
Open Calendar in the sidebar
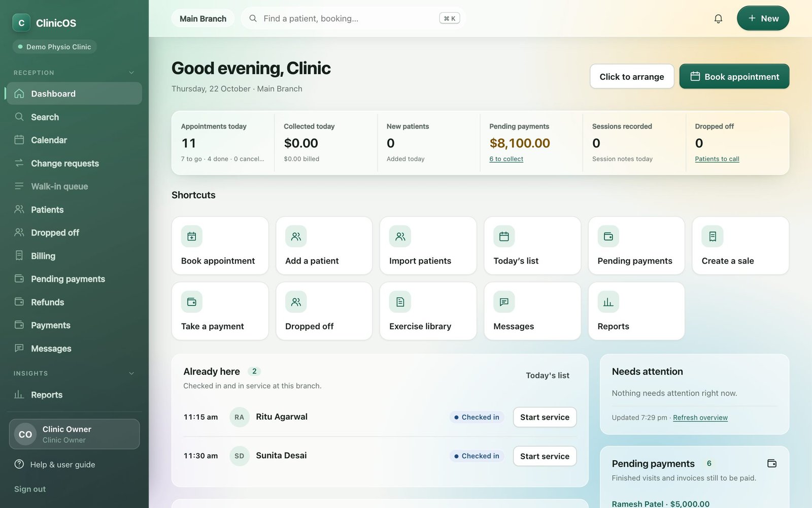74,140
